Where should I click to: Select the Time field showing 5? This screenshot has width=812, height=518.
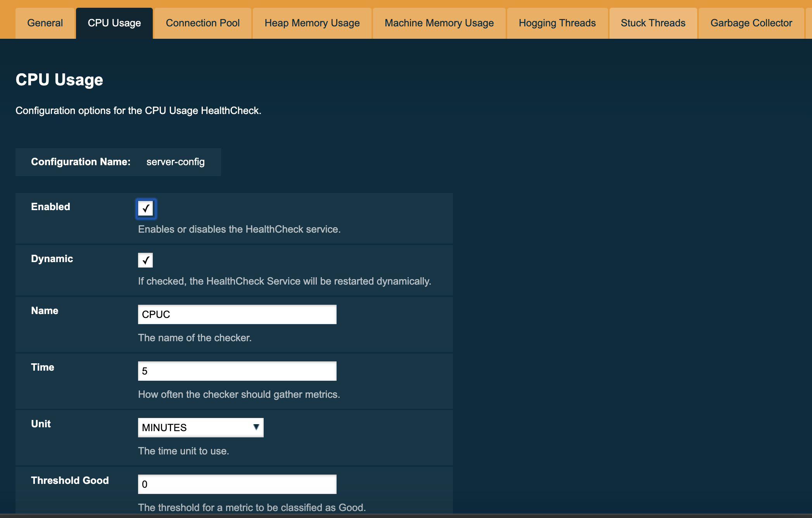(x=237, y=371)
